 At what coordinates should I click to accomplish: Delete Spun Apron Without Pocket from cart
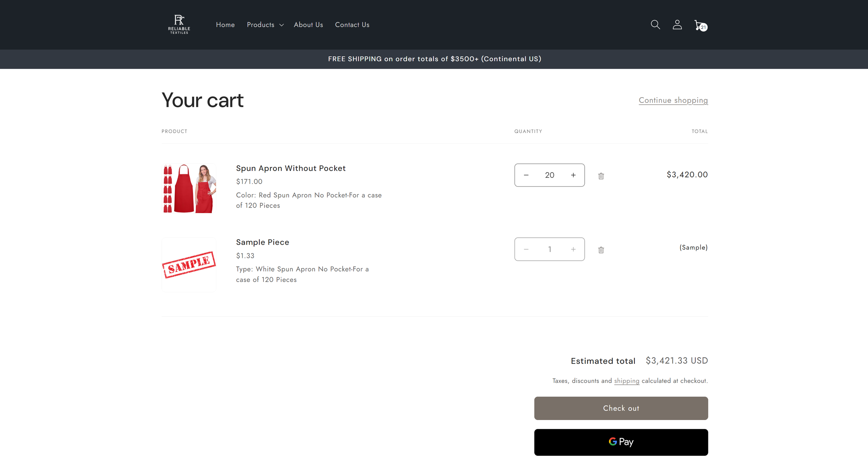pos(601,176)
